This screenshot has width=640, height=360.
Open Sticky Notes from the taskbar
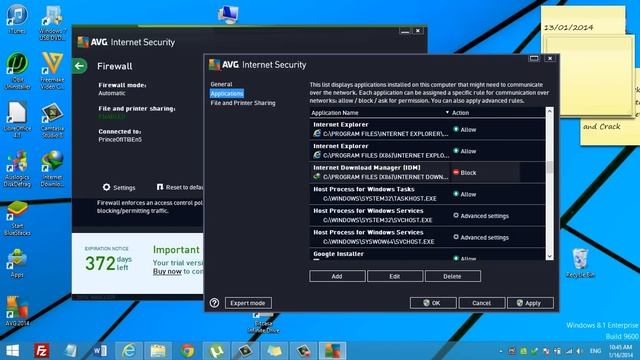(274, 351)
